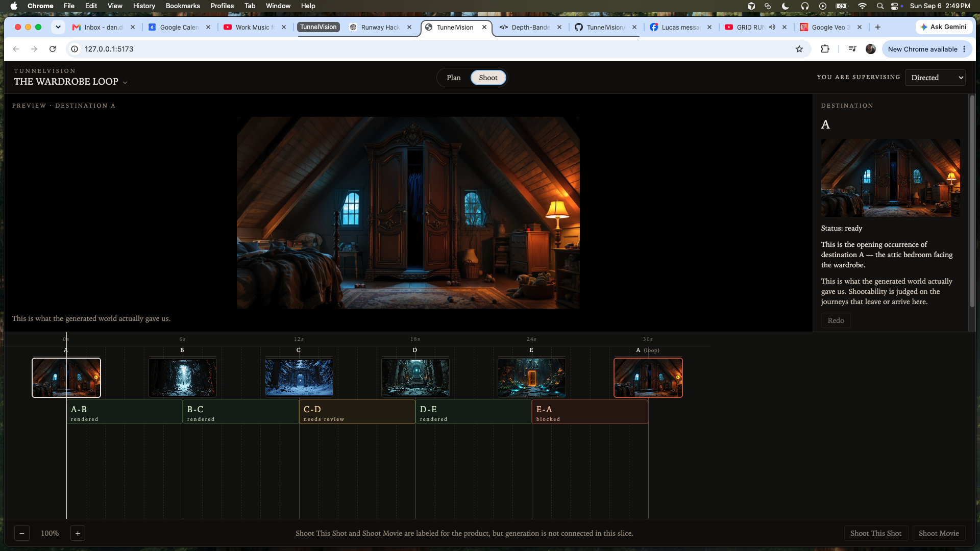Select the A-B rendered segment
The height and width of the screenshot is (551, 980).
tap(125, 412)
